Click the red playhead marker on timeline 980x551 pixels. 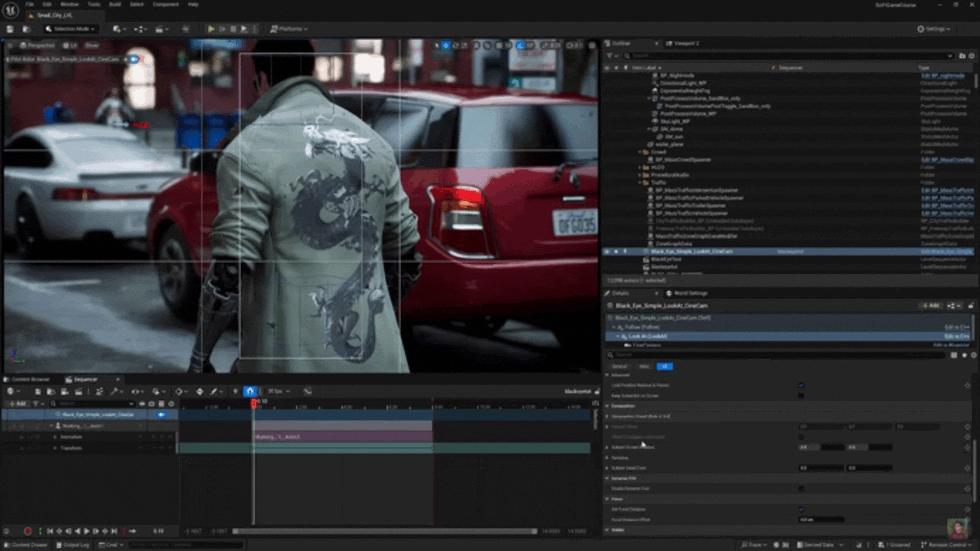click(254, 404)
